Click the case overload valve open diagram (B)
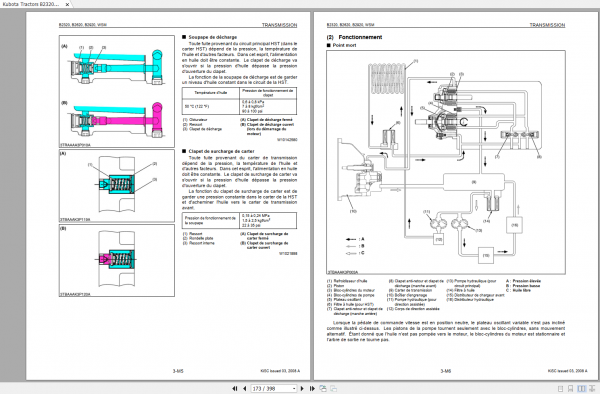Viewport: 600px width, 394px height. click(x=117, y=260)
